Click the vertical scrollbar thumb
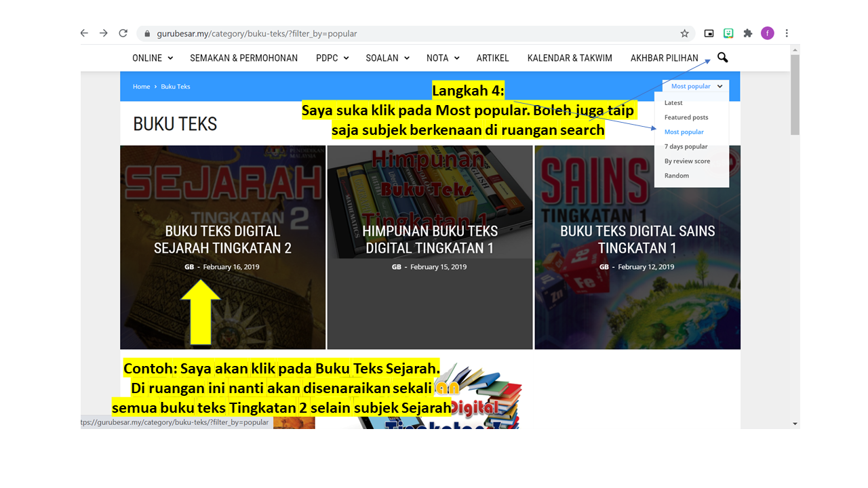The image size is (868, 488). tap(795, 94)
